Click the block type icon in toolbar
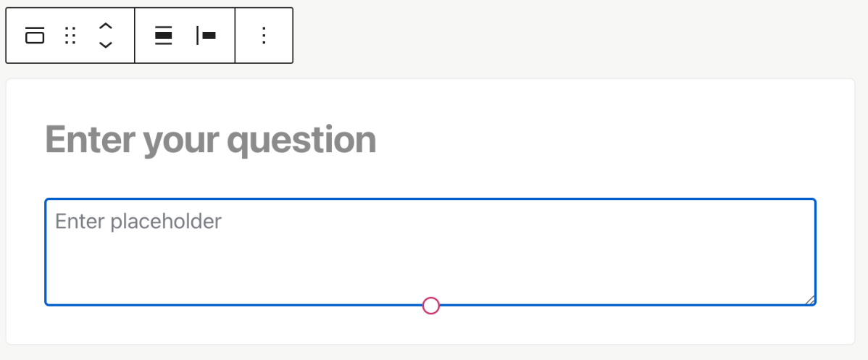This screenshot has height=360, width=868. (35, 35)
